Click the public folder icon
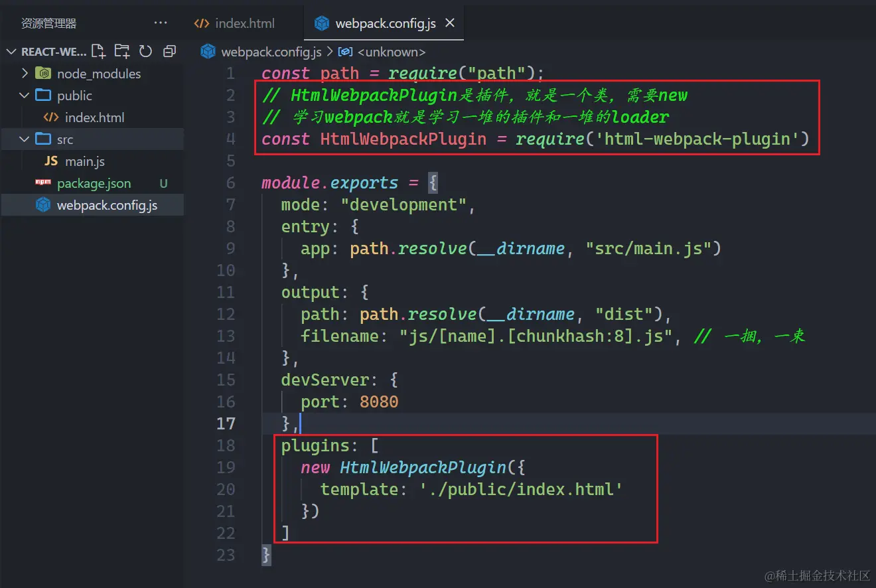The height and width of the screenshot is (588, 876). (x=43, y=95)
